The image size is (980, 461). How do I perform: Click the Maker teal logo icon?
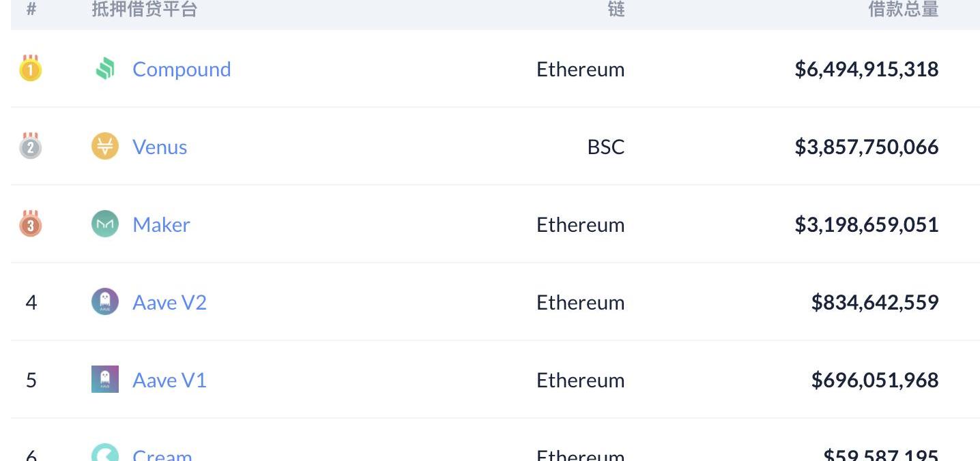click(105, 224)
